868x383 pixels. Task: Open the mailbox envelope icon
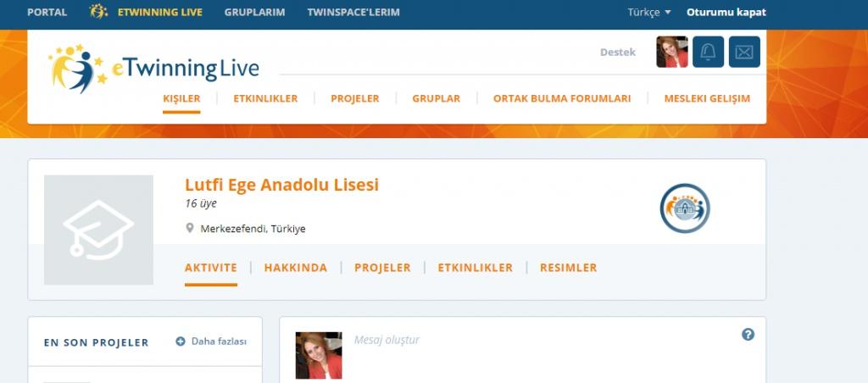tap(744, 52)
